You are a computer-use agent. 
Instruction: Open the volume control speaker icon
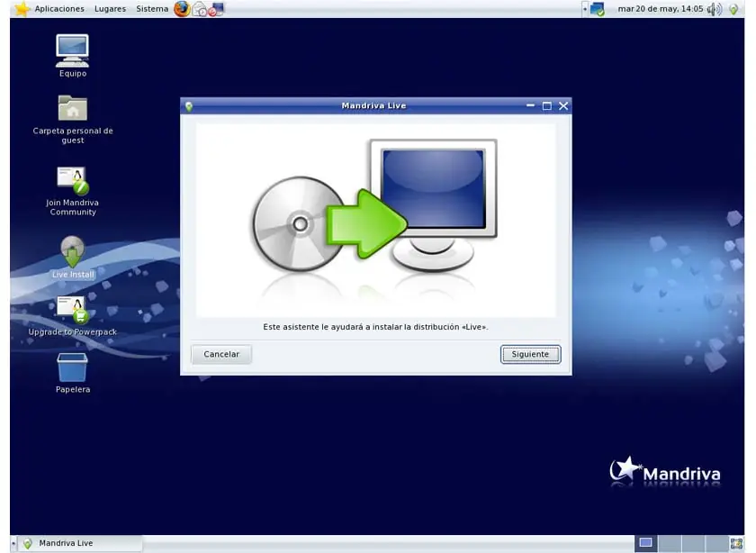point(715,9)
